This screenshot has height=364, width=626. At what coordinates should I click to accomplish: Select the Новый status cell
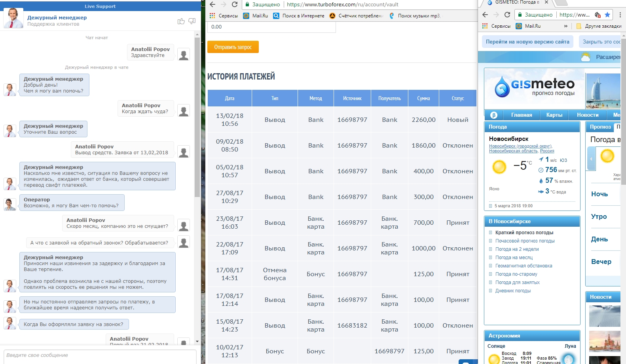point(457,120)
